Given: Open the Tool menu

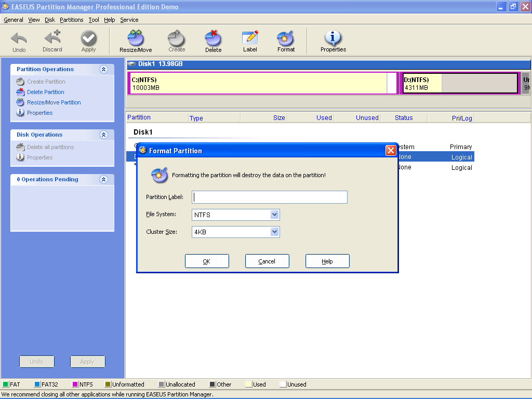Looking at the screenshot, I should (x=94, y=20).
